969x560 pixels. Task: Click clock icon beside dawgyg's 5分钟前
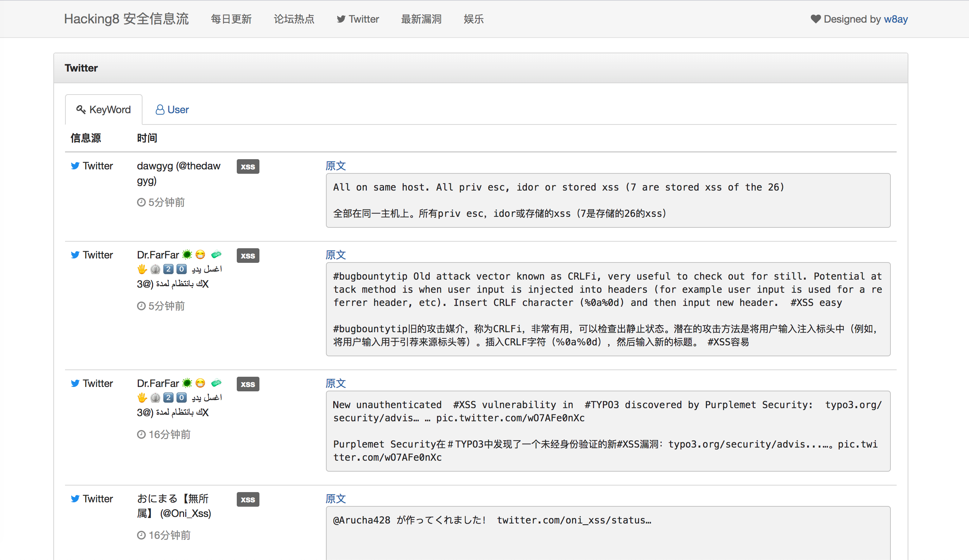click(x=141, y=202)
